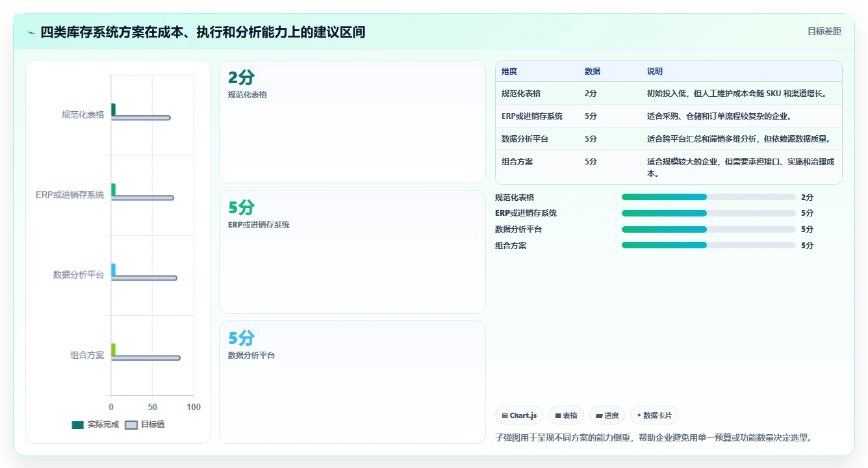Click the 5分 ERP或进销存系统 data card

352,252
